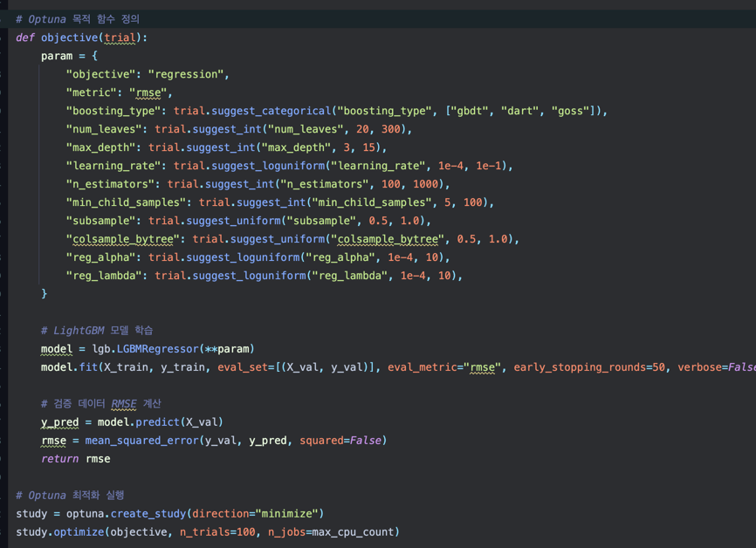Click the "fit" method call on model
Screen dimensions: 756x548
click(88, 367)
